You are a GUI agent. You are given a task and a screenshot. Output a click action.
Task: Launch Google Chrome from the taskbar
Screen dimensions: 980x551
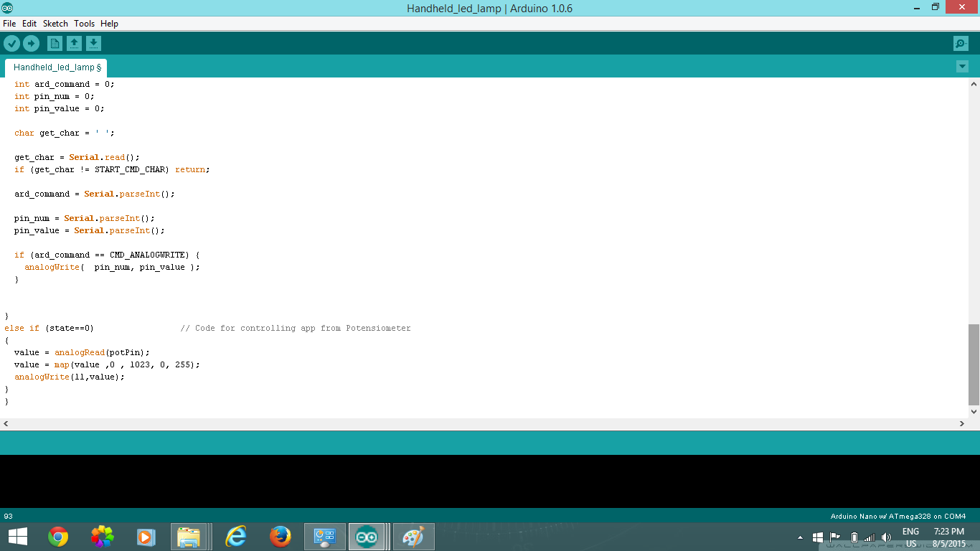coord(58,537)
